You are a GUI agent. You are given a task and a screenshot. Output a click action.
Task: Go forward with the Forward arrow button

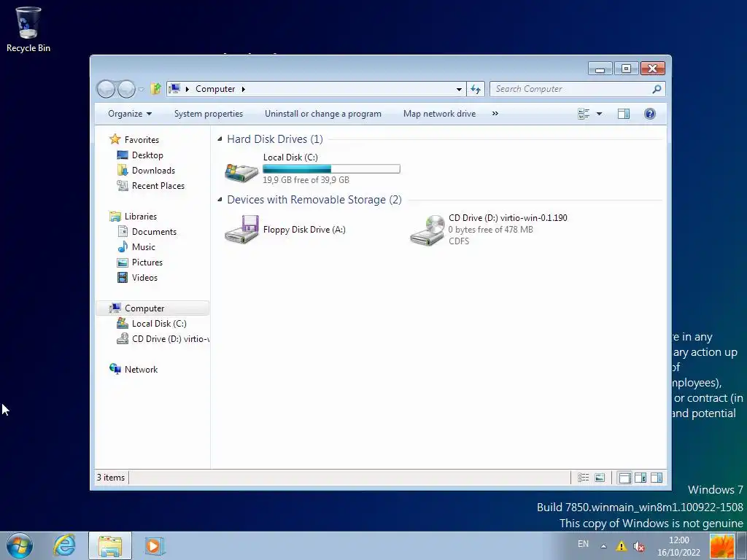pyautogui.click(x=126, y=89)
